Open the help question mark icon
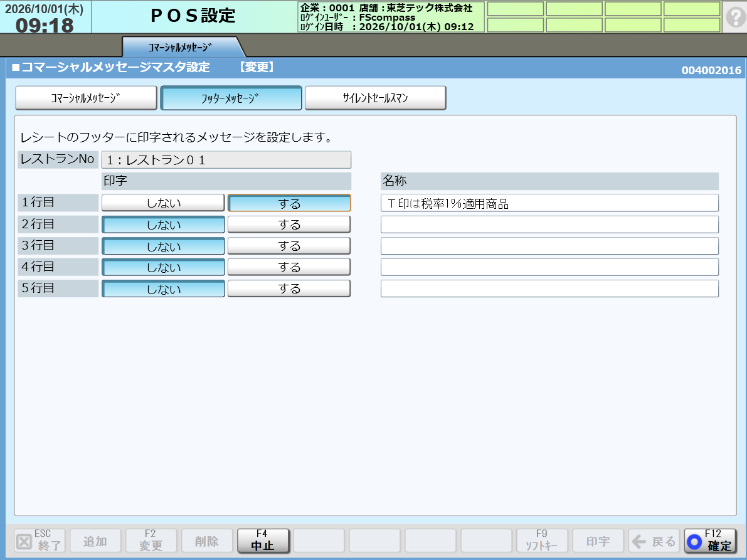This screenshot has width=747, height=560. click(735, 17)
